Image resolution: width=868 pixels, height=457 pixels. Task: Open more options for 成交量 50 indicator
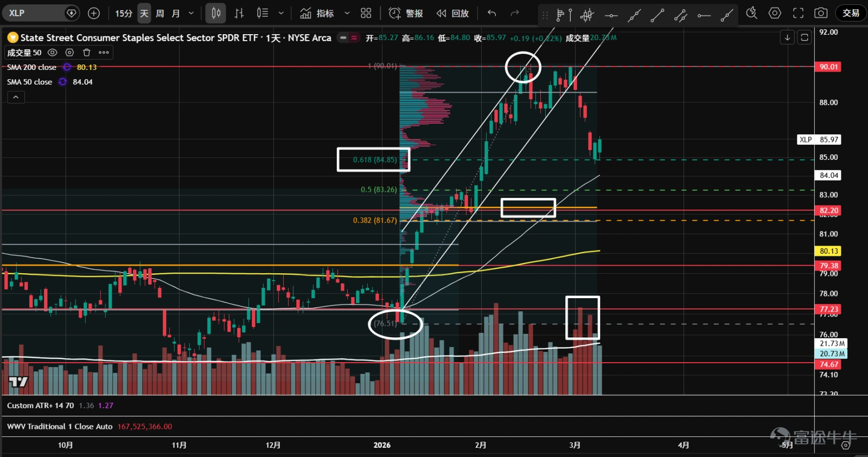(104, 53)
